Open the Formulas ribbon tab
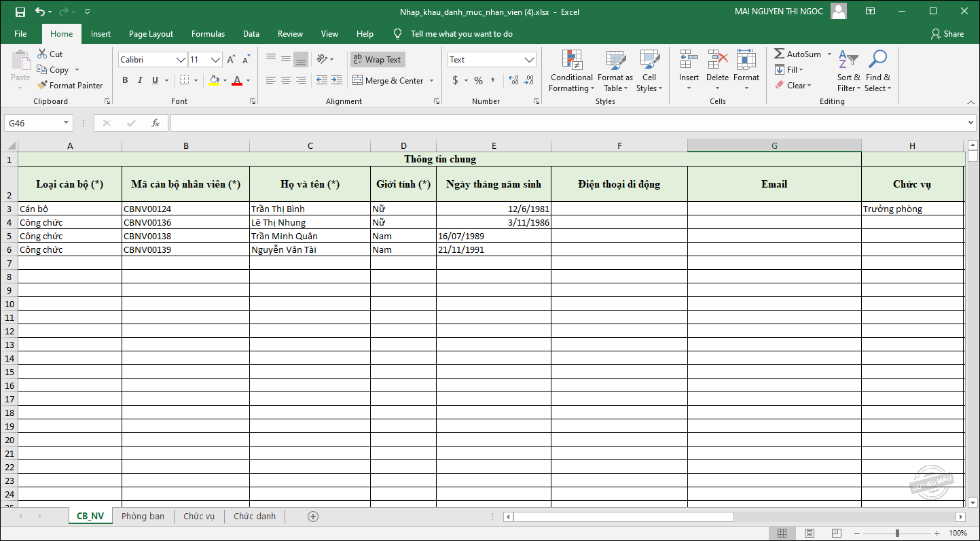This screenshot has height=541, width=980. click(208, 34)
